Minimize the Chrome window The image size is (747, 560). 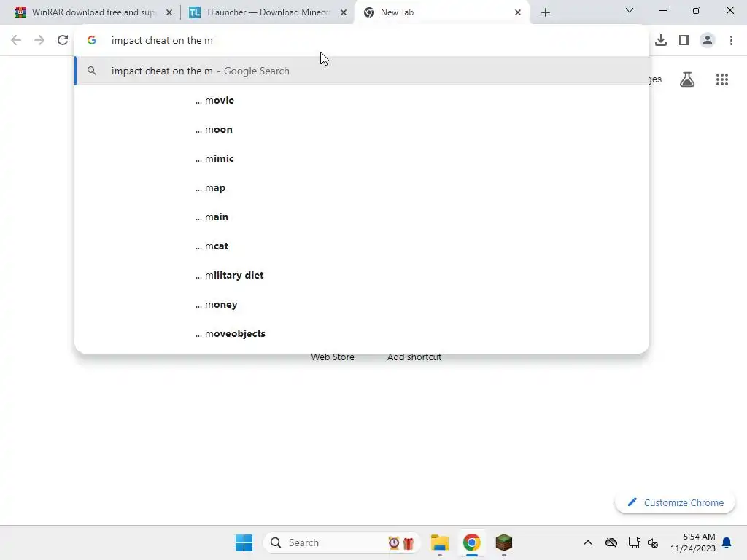tap(662, 10)
